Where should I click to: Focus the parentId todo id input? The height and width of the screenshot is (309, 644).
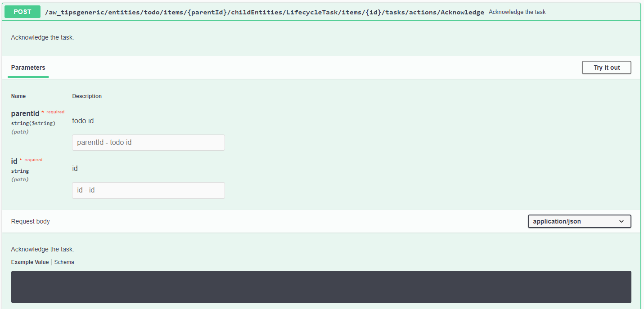tap(149, 143)
